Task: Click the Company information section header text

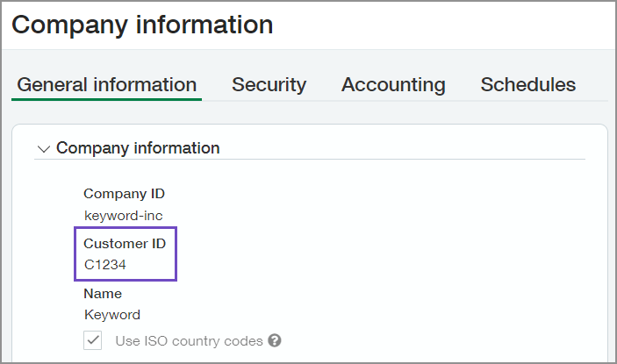Action: click(138, 148)
